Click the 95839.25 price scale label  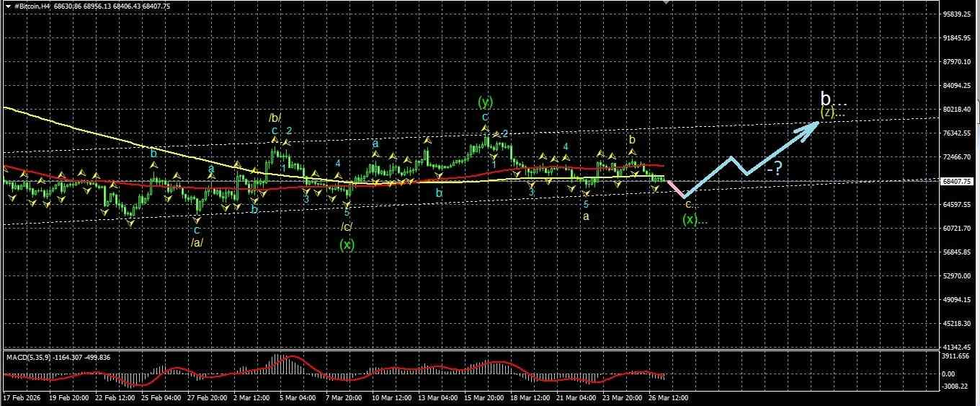click(x=957, y=14)
